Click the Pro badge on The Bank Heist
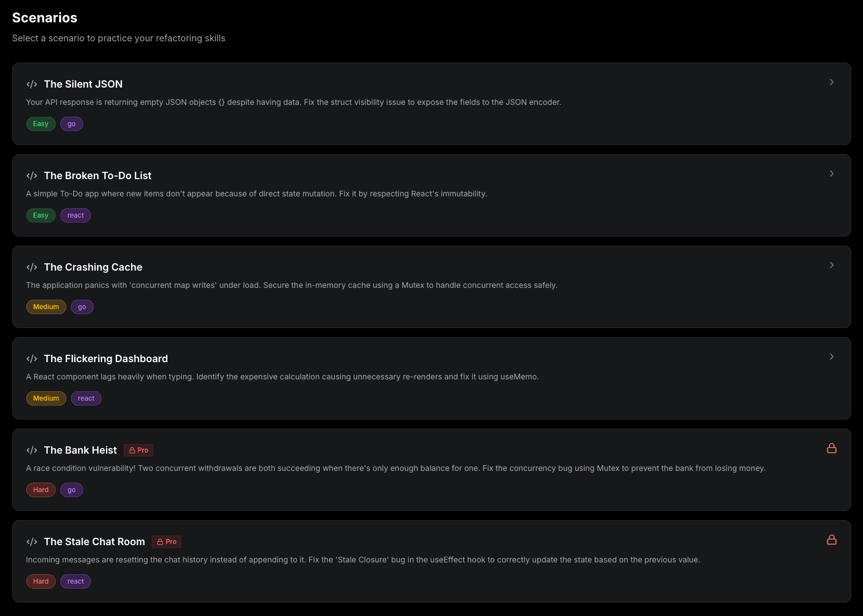This screenshot has height=616, width=863. tap(138, 450)
